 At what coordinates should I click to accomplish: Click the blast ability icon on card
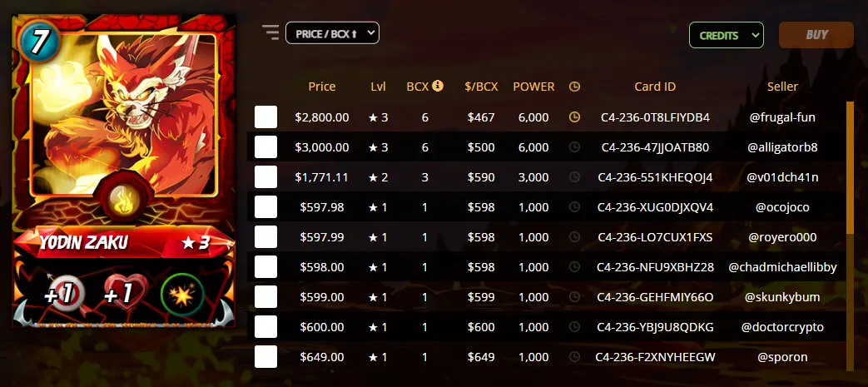click(183, 295)
